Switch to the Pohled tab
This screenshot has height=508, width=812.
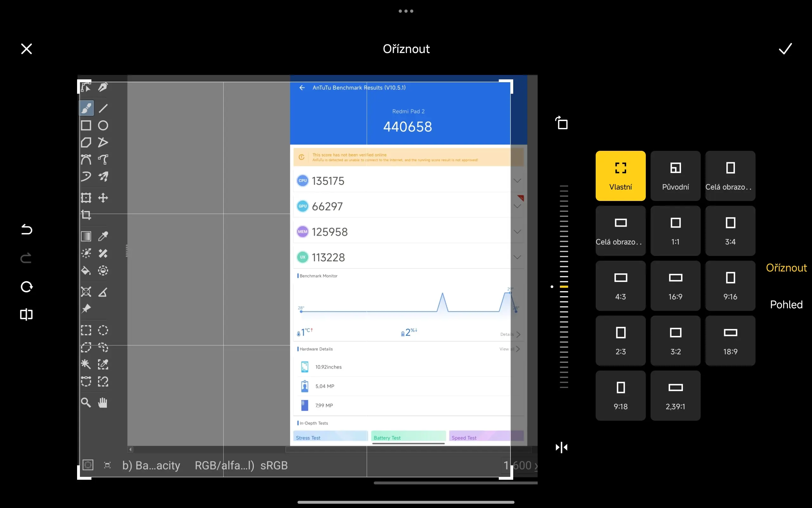pyautogui.click(x=786, y=304)
